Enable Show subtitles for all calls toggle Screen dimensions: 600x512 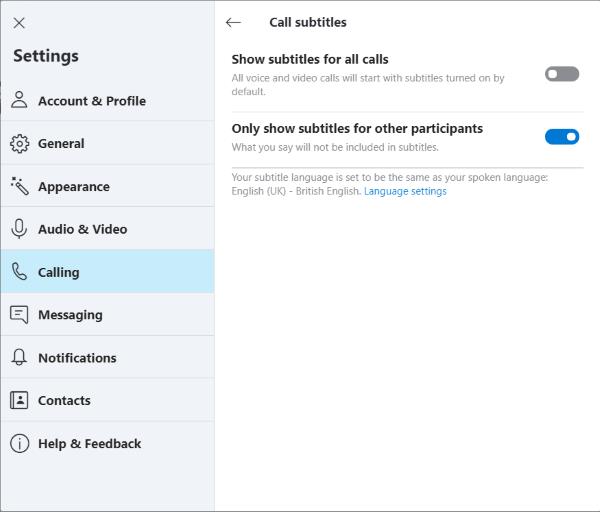[562, 74]
